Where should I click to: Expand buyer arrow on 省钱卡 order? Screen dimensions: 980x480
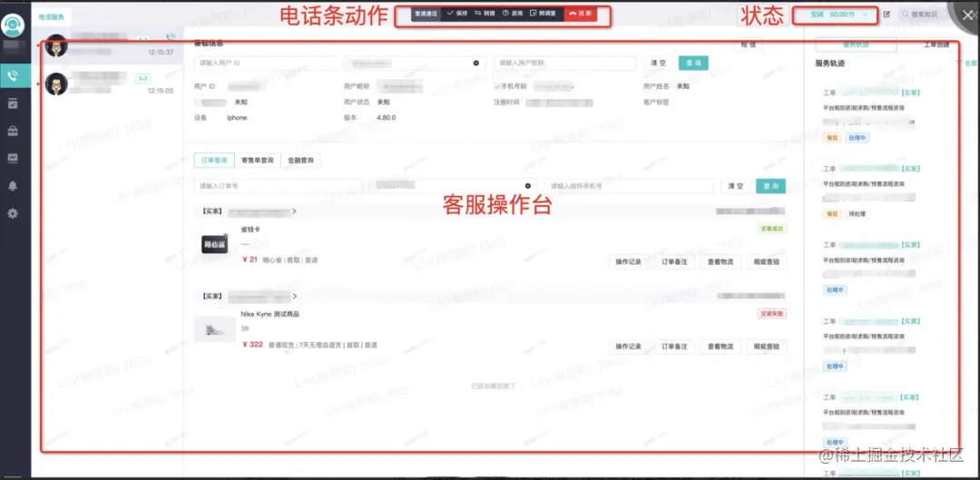pyautogui.click(x=294, y=211)
